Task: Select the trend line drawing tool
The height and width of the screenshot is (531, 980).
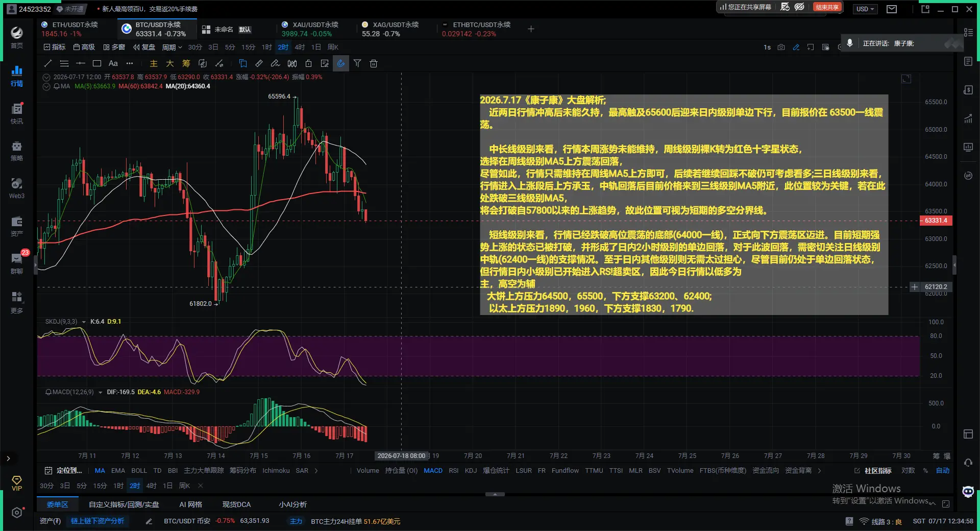Action: (48, 63)
